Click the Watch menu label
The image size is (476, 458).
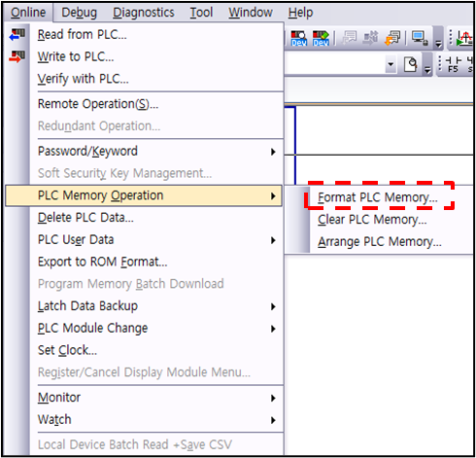[x=54, y=419]
